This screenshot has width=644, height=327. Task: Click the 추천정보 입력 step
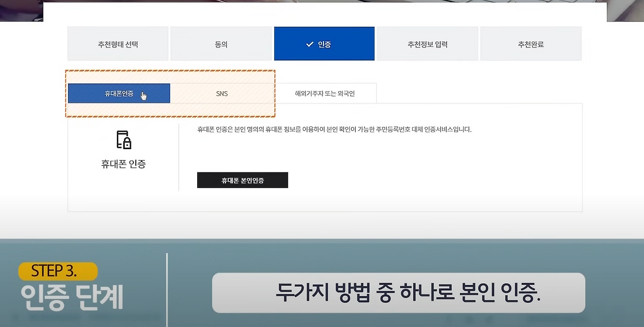(x=427, y=43)
